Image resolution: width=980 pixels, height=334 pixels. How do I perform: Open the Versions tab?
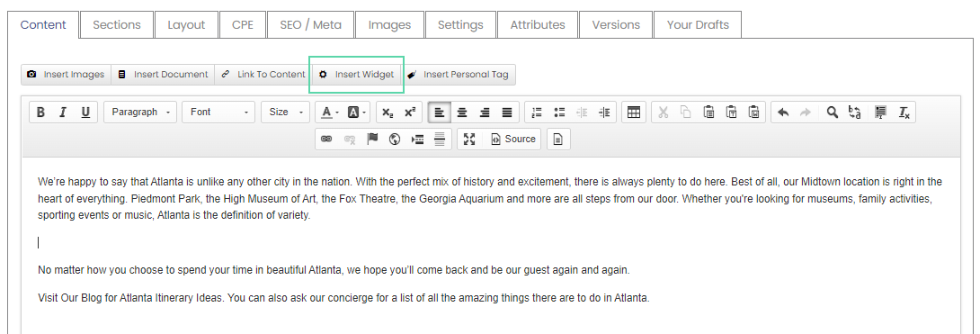coord(616,25)
